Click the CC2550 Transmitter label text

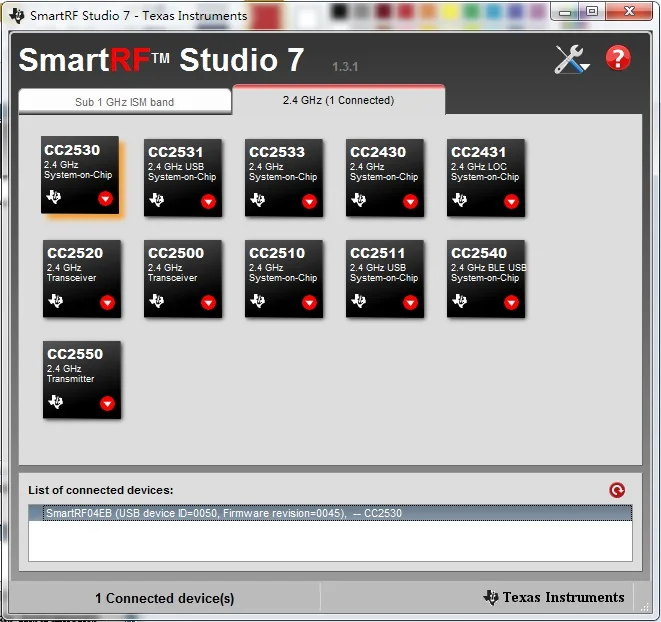[x=70, y=379]
